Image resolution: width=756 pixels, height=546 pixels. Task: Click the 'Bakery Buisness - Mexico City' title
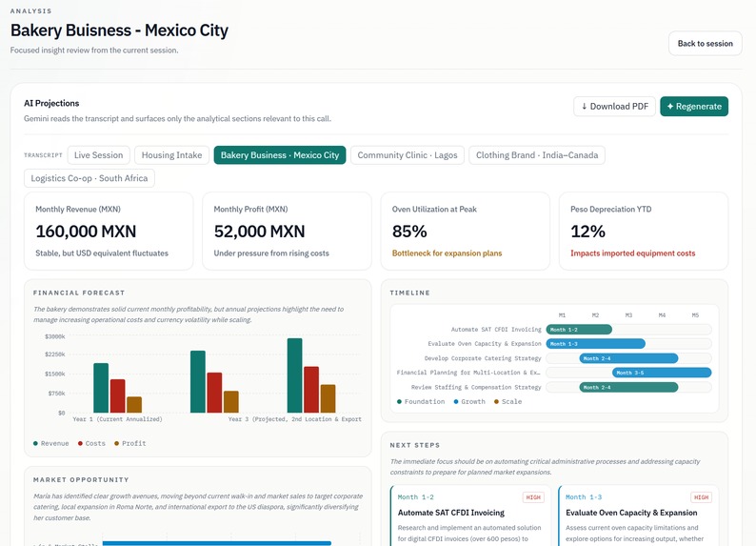(119, 30)
